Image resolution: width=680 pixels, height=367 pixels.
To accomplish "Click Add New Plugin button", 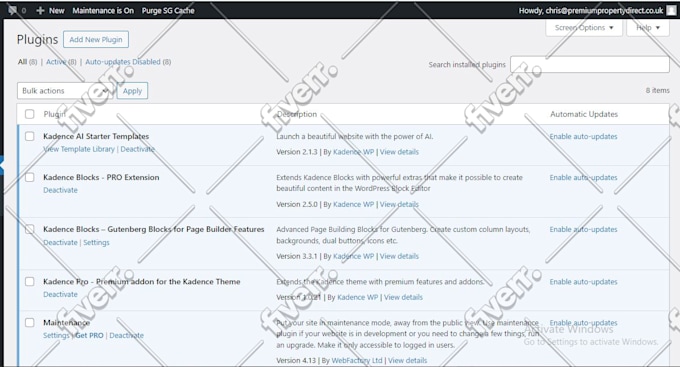I will 96,39.
